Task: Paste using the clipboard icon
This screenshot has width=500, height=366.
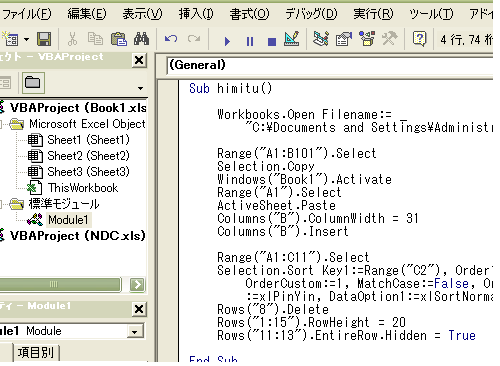Action: (119, 39)
